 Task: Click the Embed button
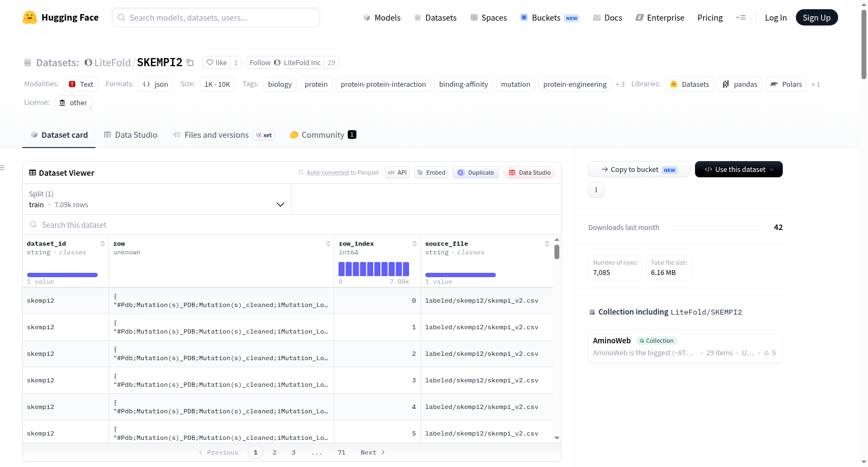tap(431, 172)
